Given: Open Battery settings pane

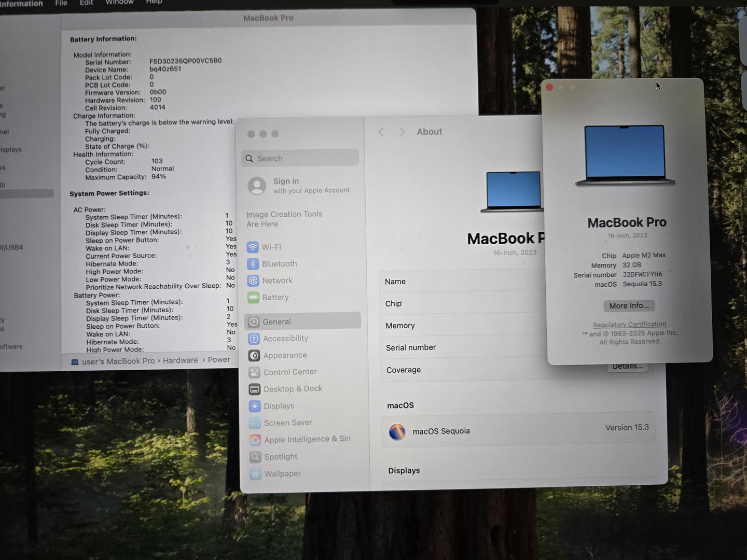Looking at the screenshot, I should (275, 298).
